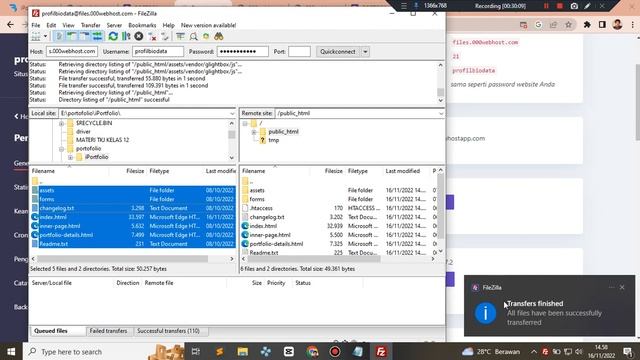Close the FileZilla Transfers finished notification

622,287
